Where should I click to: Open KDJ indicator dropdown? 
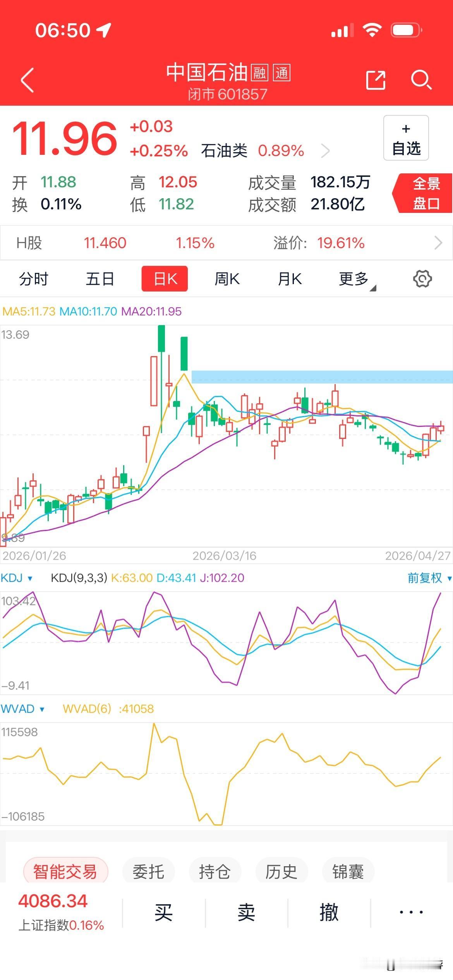click(16, 578)
